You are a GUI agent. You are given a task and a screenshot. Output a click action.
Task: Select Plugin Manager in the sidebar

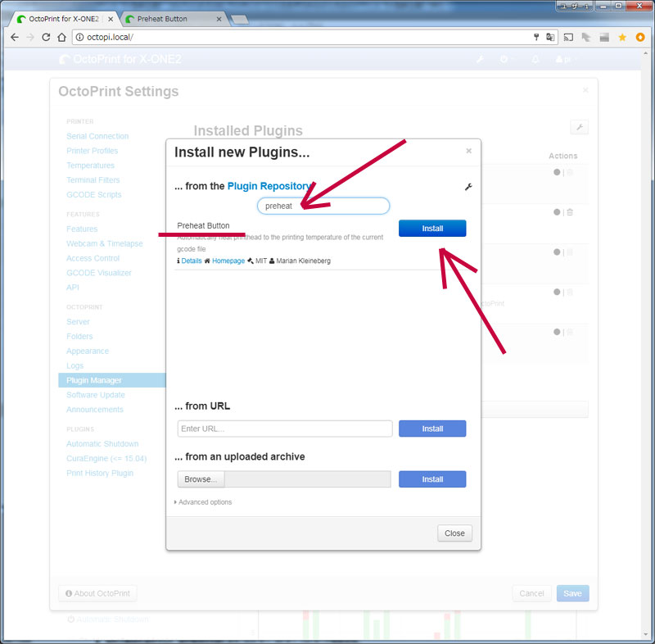[112, 380]
